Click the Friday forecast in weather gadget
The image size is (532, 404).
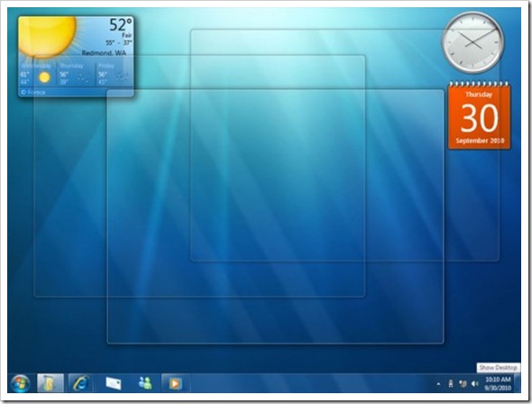pyautogui.click(x=114, y=74)
